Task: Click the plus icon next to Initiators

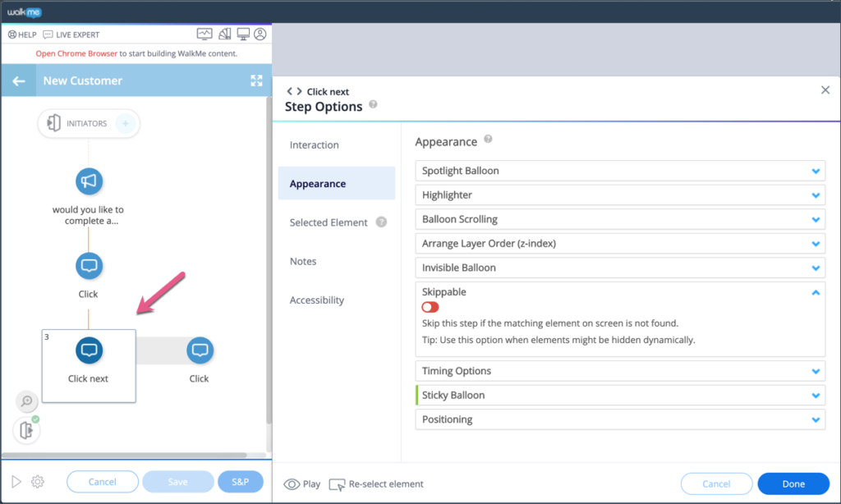Action: [125, 124]
